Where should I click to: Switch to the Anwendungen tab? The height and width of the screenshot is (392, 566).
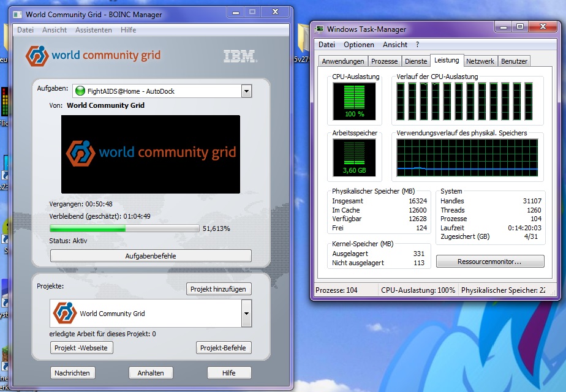pos(343,61)
